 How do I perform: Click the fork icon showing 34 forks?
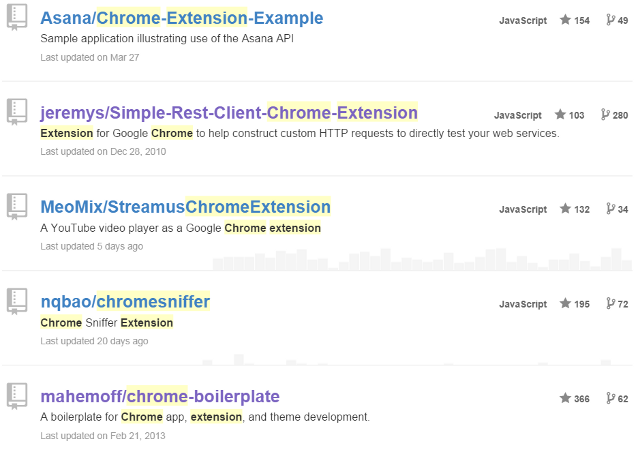click(611, 209)
